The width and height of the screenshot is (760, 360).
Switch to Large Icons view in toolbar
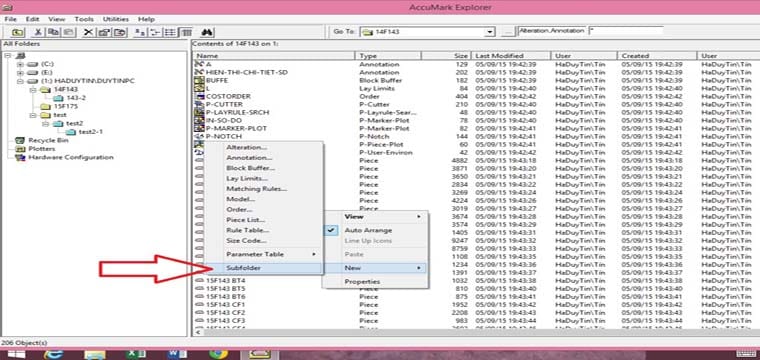tap(140, 32)
